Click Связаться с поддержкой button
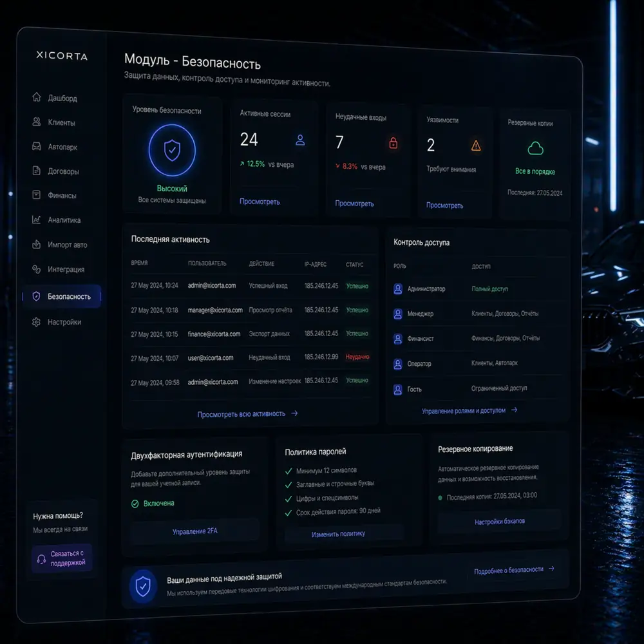The image size is (644, 644). (x=62, y=558)
